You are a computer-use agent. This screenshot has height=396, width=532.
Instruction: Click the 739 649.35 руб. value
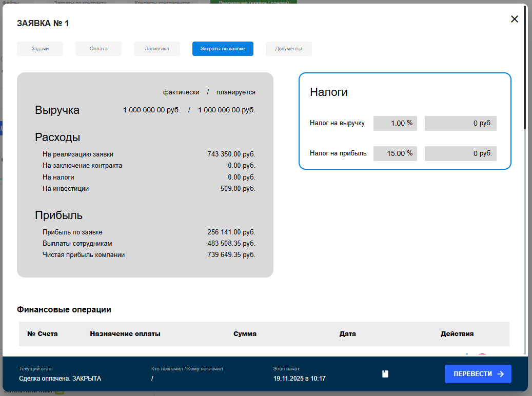click(x=231, y=254)
